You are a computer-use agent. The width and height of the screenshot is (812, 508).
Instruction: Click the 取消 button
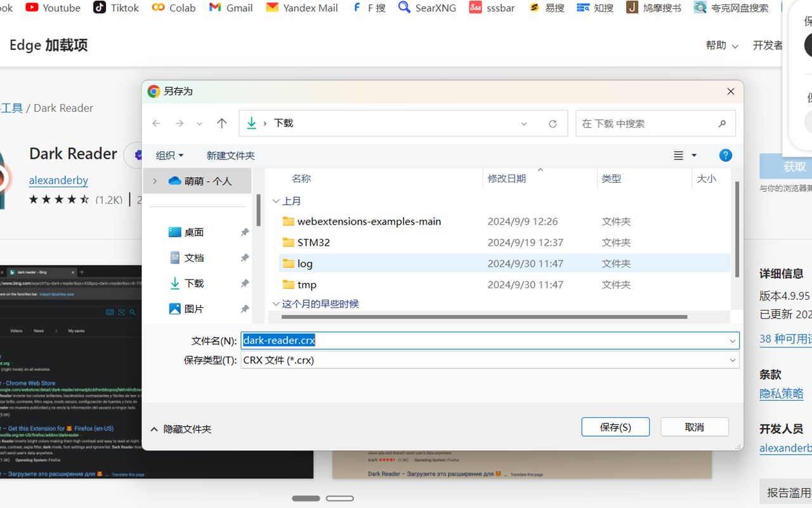[x=695, y=427]
